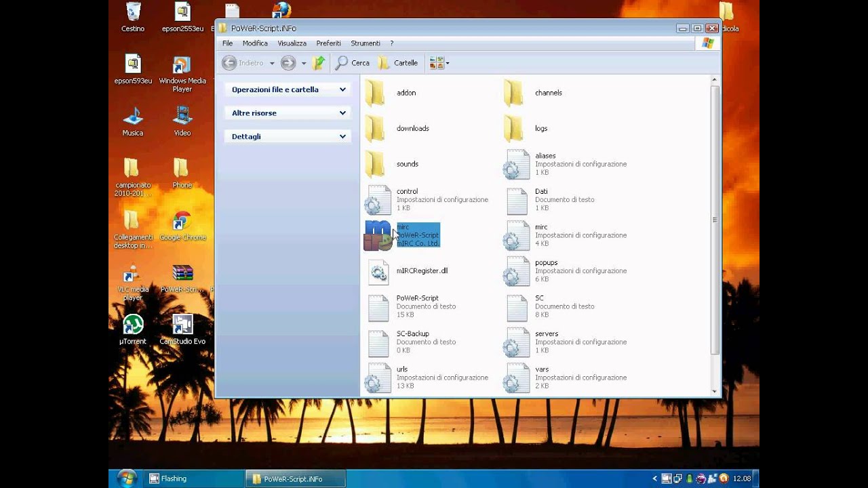This screenshot has height=488, width=868.
Task: Open the Modifica menu
Action: coord(255,43)
